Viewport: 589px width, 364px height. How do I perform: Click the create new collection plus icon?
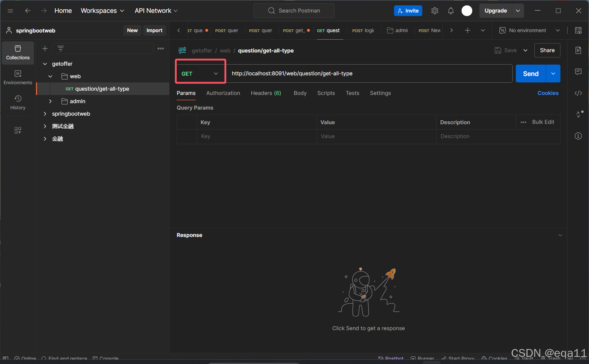click(45, 49)
